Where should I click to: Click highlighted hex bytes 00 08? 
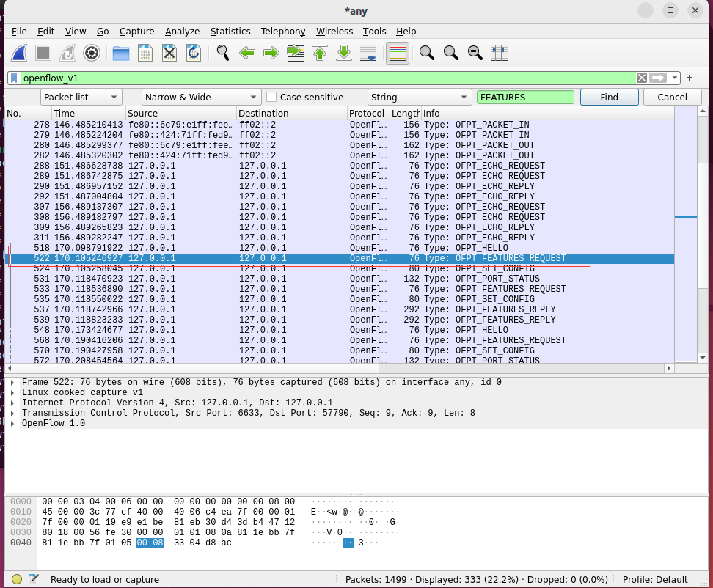pyautogui.click(x=150, y=543)
